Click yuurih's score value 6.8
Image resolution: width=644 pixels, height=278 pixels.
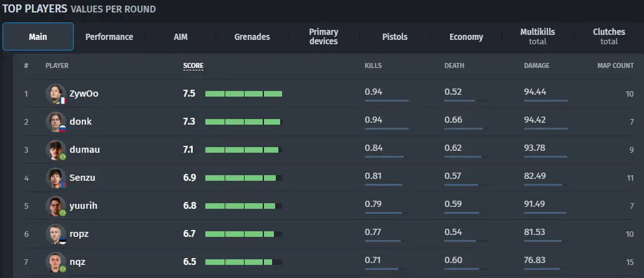189,206
